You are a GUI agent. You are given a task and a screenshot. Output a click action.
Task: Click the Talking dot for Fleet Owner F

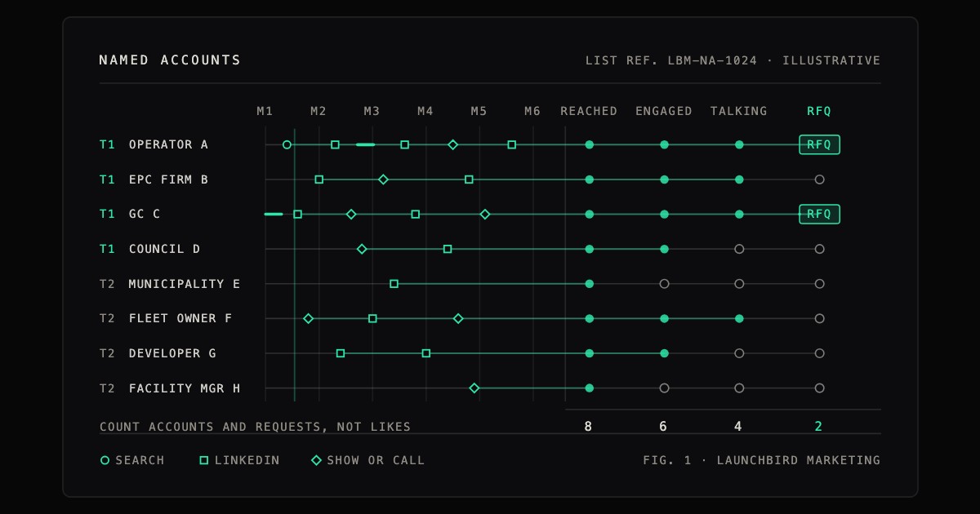click(x=739, y=318)
